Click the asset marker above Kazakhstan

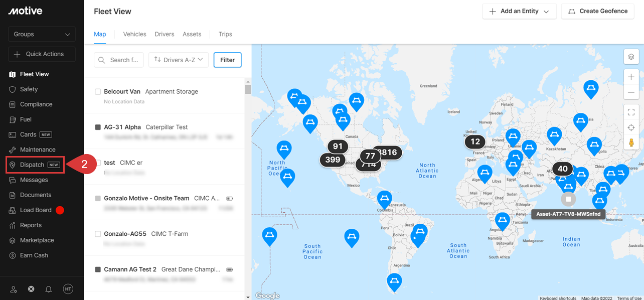[554, 135]
